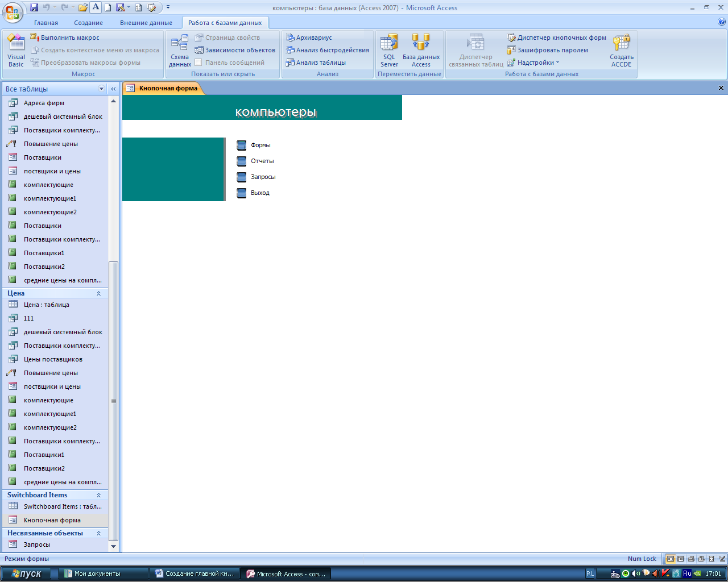Click the Windows пуск start button
Viewport: 728px width, 582px height.
click(x=26, y=573)
